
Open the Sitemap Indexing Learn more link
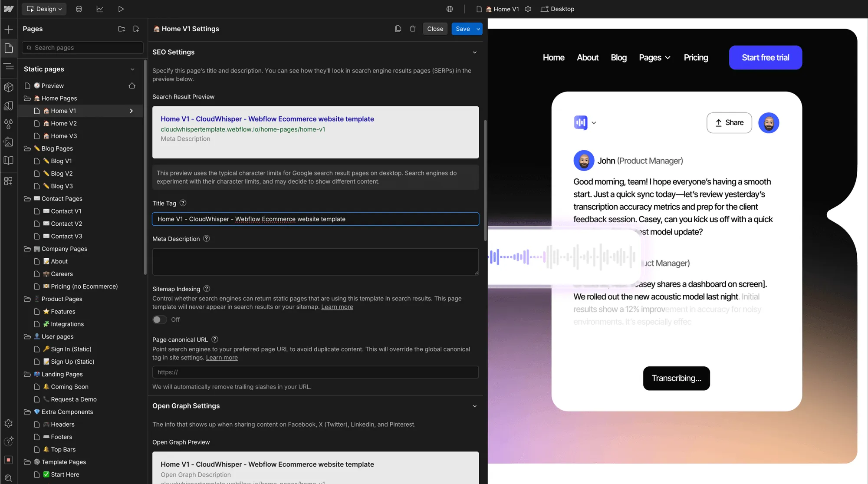pyautogui.click(x=337, y=306)
